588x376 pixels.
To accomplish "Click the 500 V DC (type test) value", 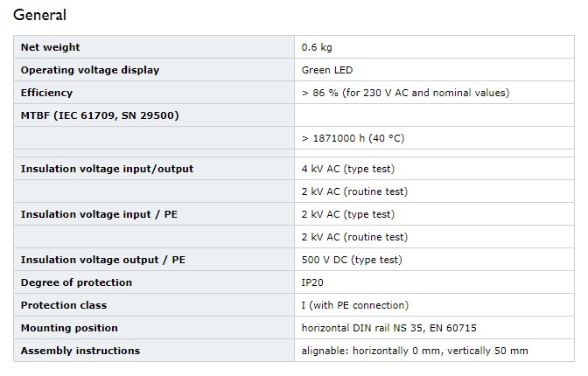I will 352,260.
